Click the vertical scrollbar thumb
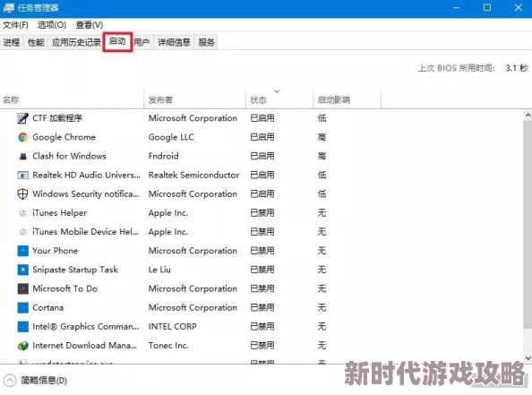 point(528,225)
